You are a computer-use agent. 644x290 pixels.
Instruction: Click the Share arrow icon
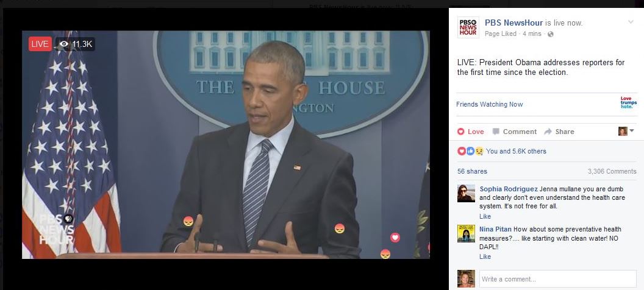(548, 132)
